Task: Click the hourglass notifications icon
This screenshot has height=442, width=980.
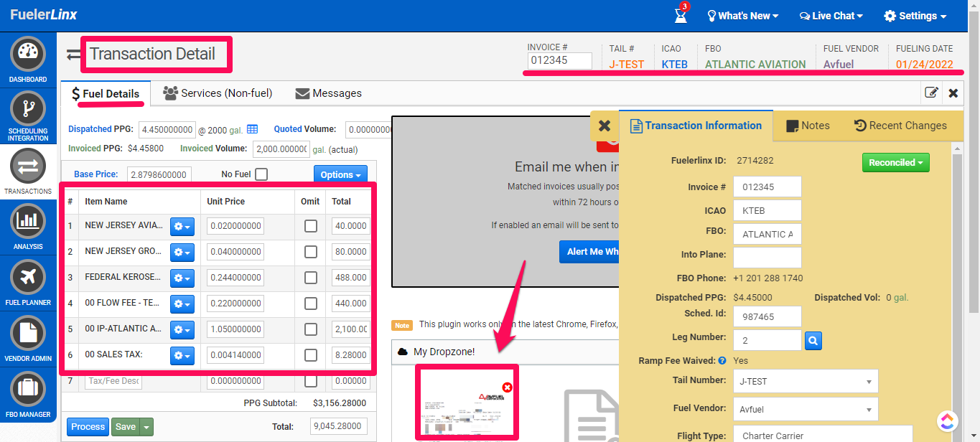Action: [x=681, y=15]
